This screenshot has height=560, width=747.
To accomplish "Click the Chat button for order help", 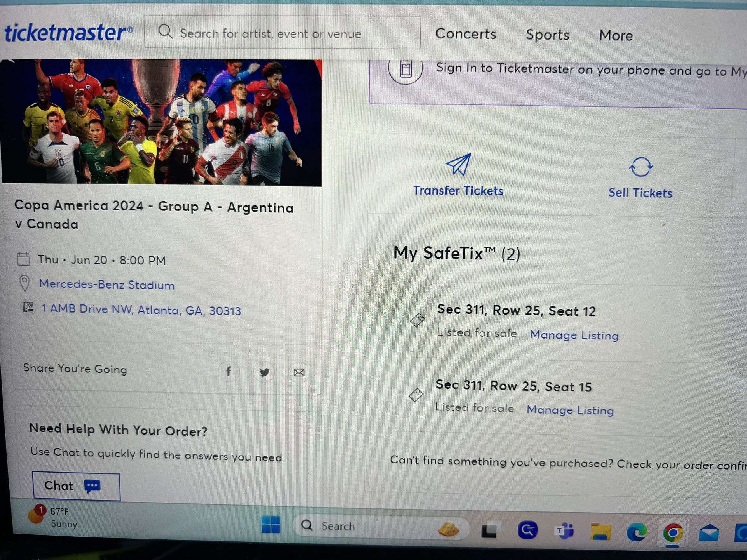I will pyautogui.click(x=76, y=486).
